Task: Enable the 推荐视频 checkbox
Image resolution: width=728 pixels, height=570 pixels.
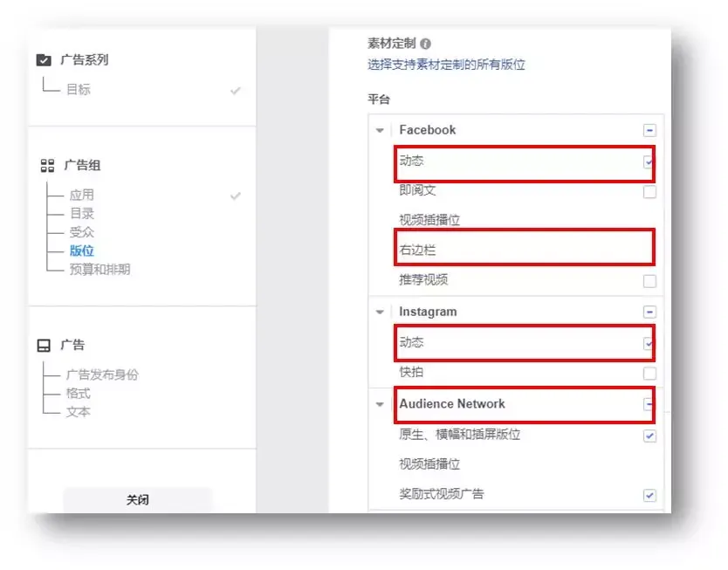Action: point(649,281)
